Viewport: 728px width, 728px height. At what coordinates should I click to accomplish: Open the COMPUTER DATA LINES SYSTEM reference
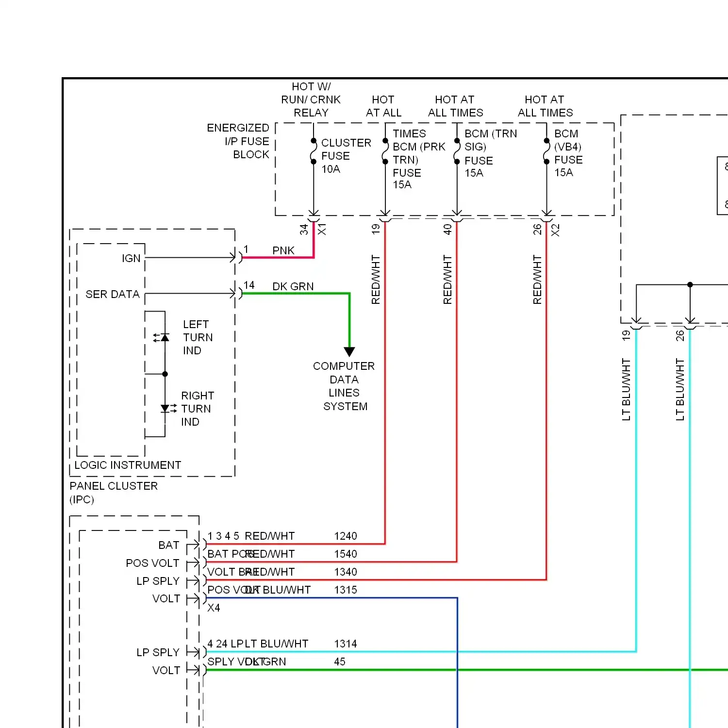pyautogui.click(x=344, y=386)
